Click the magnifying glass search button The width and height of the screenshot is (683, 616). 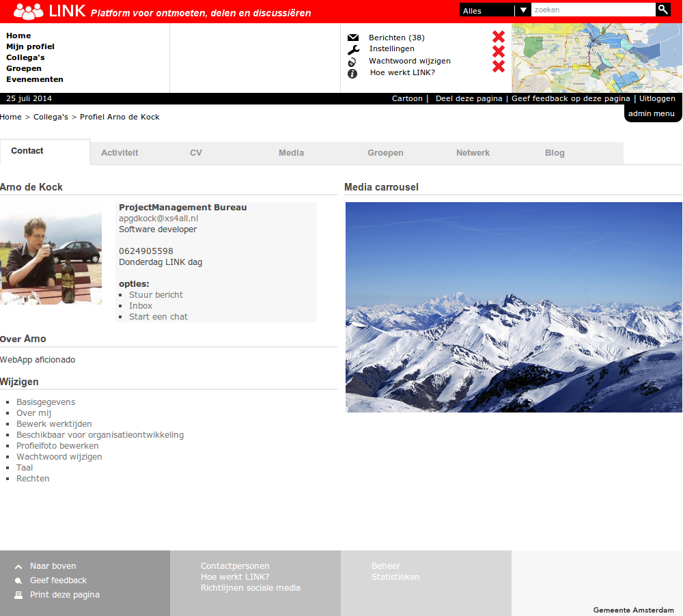[663, 10]
